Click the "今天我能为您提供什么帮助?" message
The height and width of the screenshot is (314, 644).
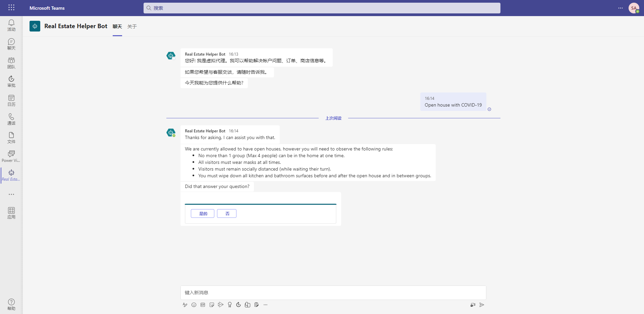click(x=214, y=83)
